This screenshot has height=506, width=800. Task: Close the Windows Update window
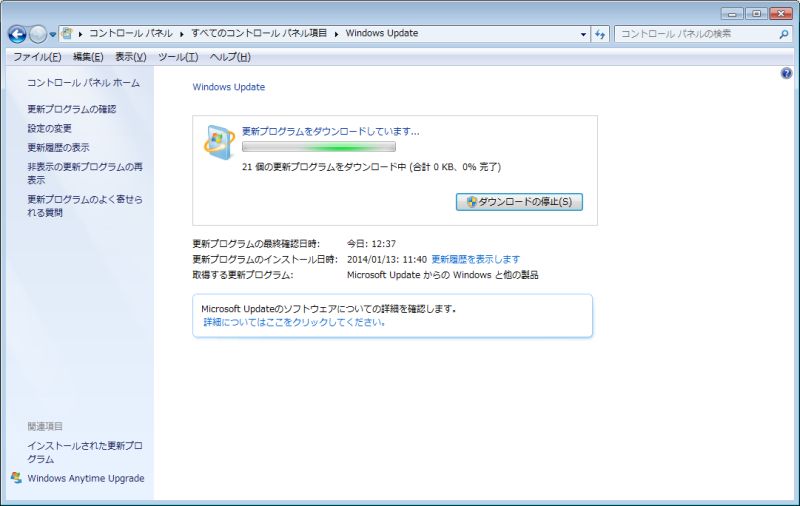(781, 14)
